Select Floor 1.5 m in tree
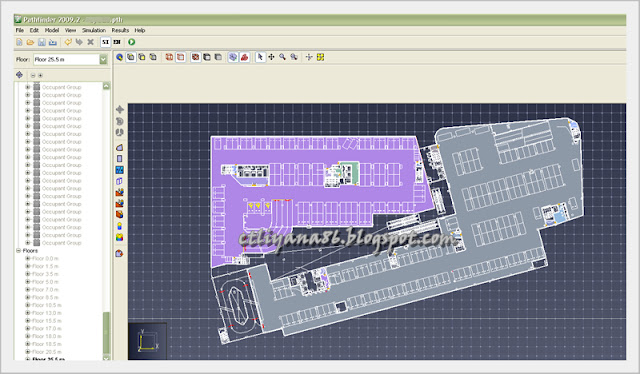Viewport: 640px width, 374px height. [45, 266]
